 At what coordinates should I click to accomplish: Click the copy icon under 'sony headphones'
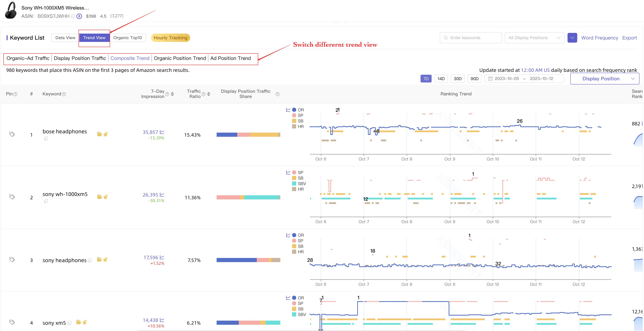pyautogui.click(x=90, y=260)
